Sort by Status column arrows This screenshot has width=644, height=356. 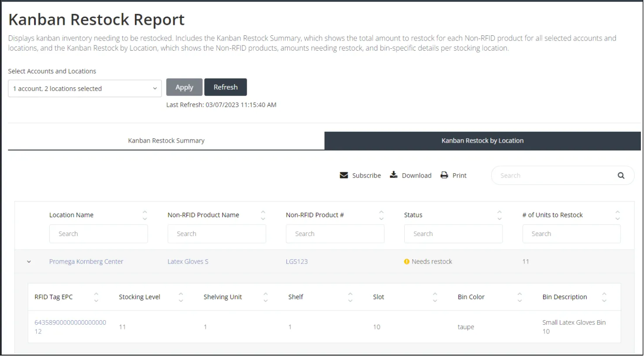click(x=499, y=215)
